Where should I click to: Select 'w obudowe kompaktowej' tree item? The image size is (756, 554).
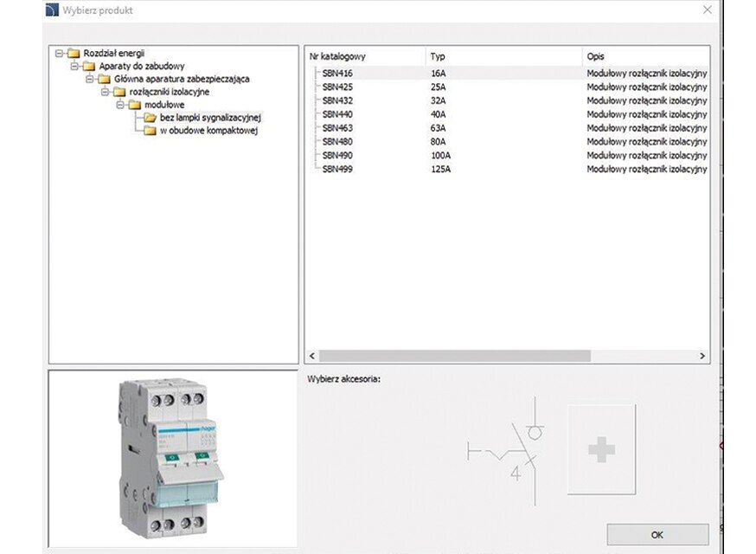tap(208, 131)
